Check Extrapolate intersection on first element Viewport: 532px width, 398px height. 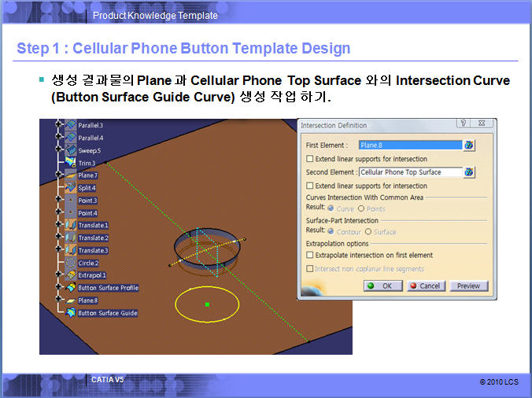[309, 256]
